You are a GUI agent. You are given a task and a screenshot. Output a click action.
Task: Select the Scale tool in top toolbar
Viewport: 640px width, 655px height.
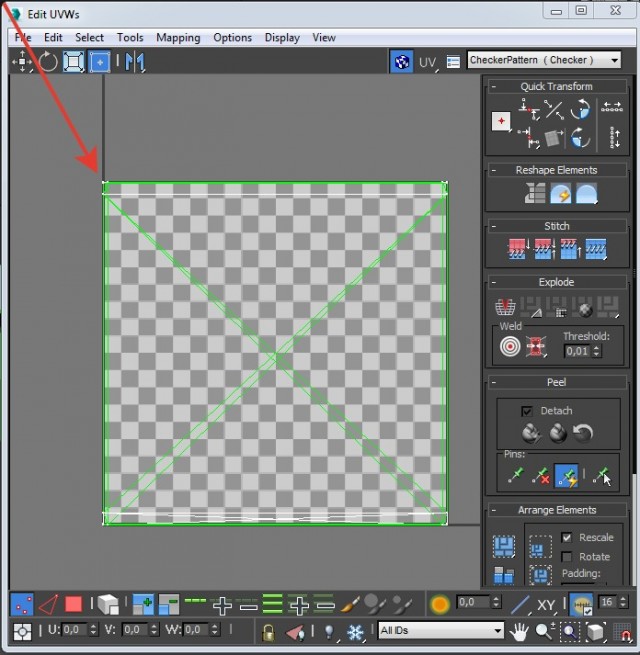(74, 62)
